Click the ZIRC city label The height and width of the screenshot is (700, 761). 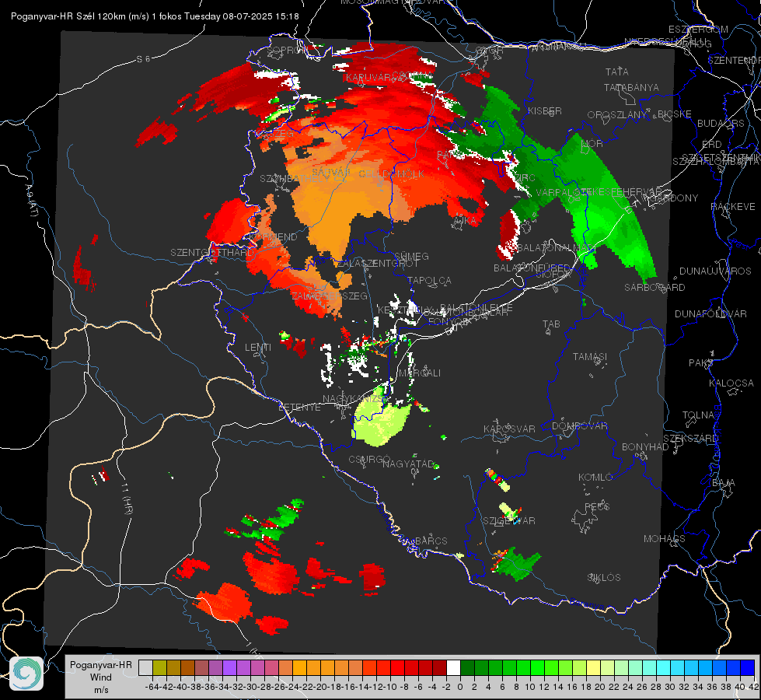click(x=525, y=178)
